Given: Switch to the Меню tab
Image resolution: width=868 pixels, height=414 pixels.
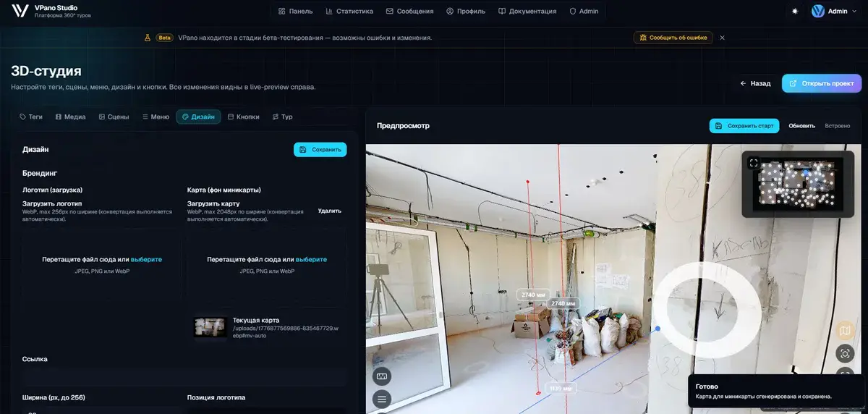Looking at the screenshot, I should click(x=156, y=117).
